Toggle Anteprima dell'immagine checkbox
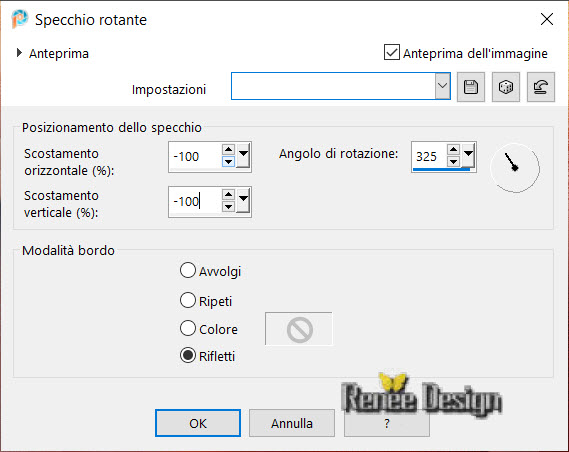Viewport: 569px width, 452px height. (392, 52)
